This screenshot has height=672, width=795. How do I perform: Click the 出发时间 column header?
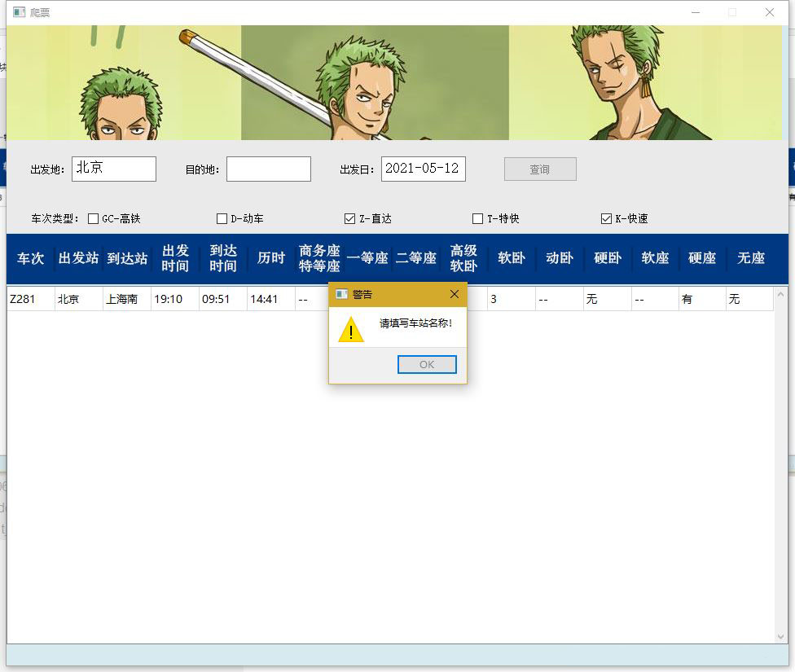(175, 258)
